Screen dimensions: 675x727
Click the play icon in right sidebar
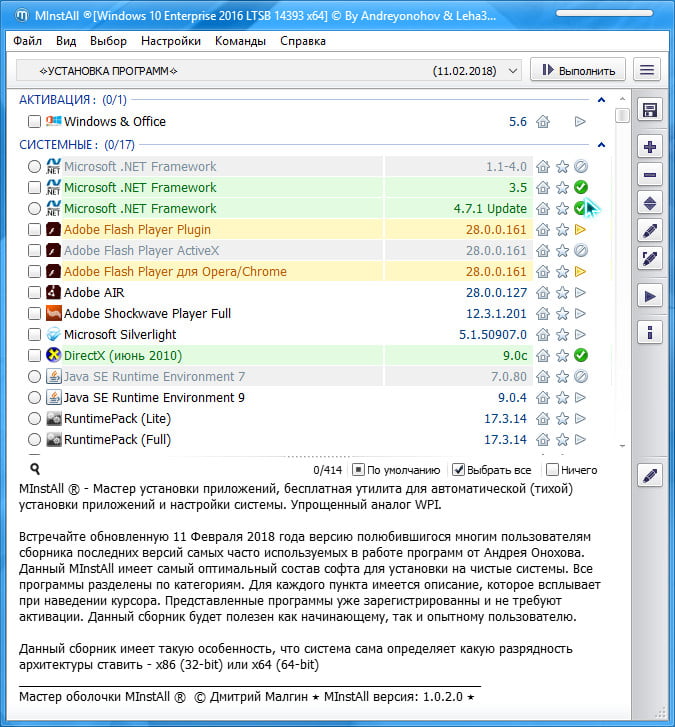[650, 296]
